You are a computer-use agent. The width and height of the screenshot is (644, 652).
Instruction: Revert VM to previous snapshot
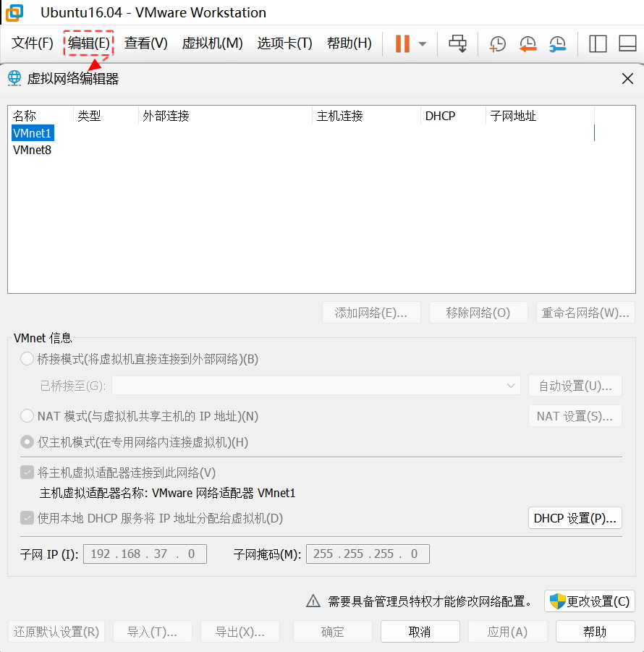[528, 43]
